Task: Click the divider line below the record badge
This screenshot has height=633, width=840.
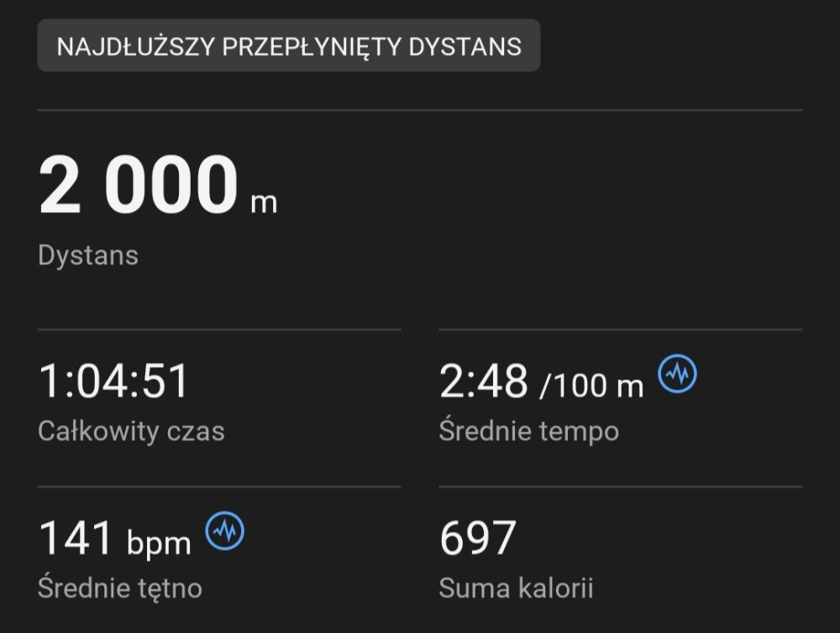Action: 420,110
